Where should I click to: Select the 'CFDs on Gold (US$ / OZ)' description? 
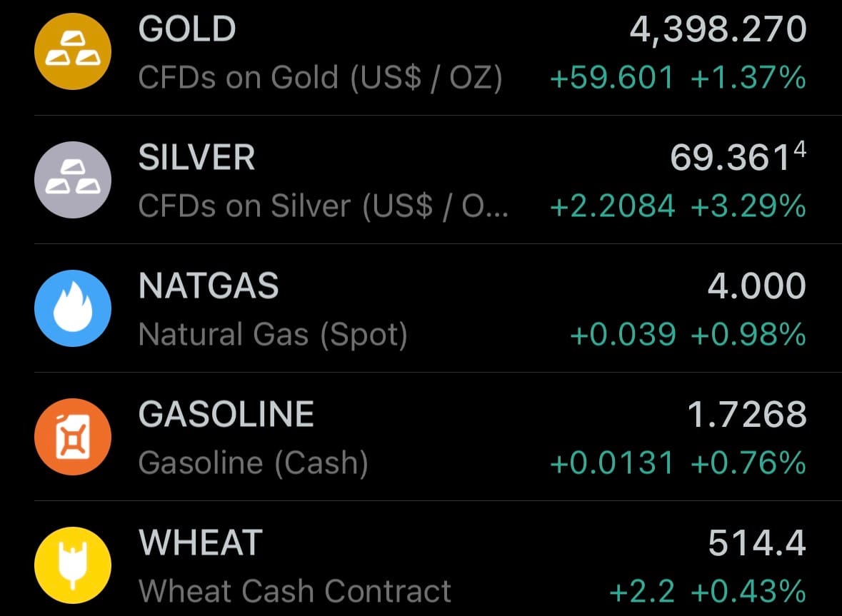point(320,78)
